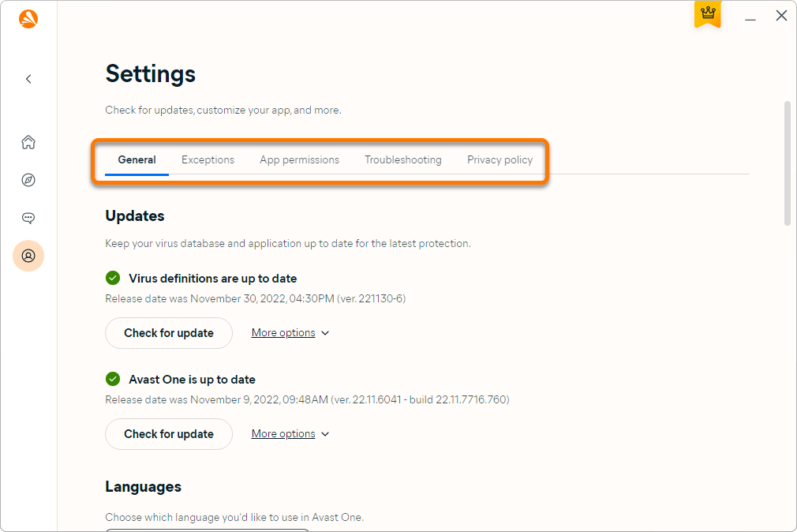Viewport: 797px width, 532px height.
Task: Return to the General tab
Action: pos(137,159)
